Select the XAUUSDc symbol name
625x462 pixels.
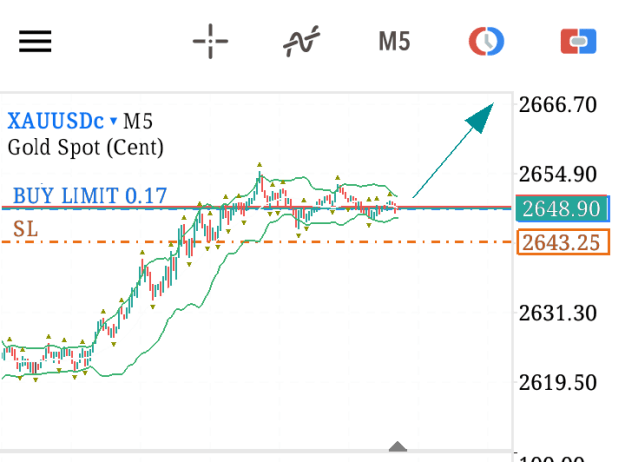pyautogui.click(x=56, y=120)
